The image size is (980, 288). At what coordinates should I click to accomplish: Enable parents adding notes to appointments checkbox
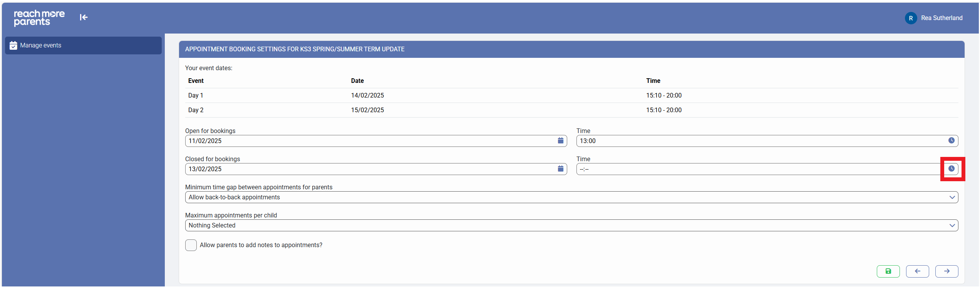coord(191,245)
